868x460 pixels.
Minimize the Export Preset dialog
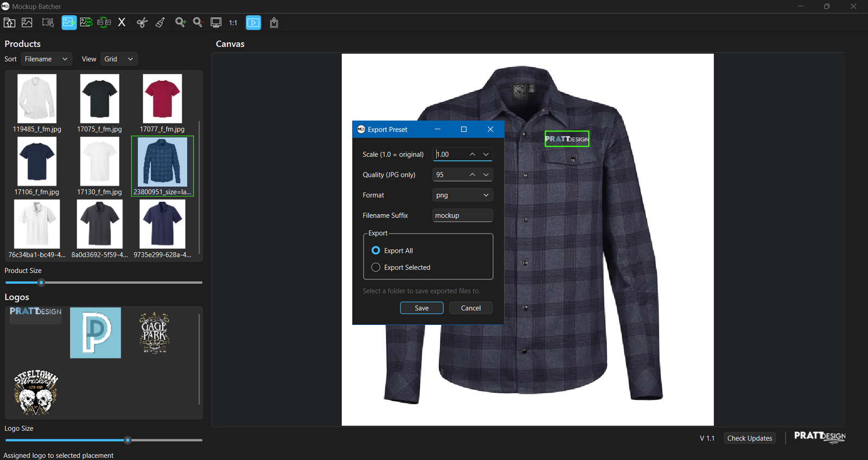tap(437, 129)
